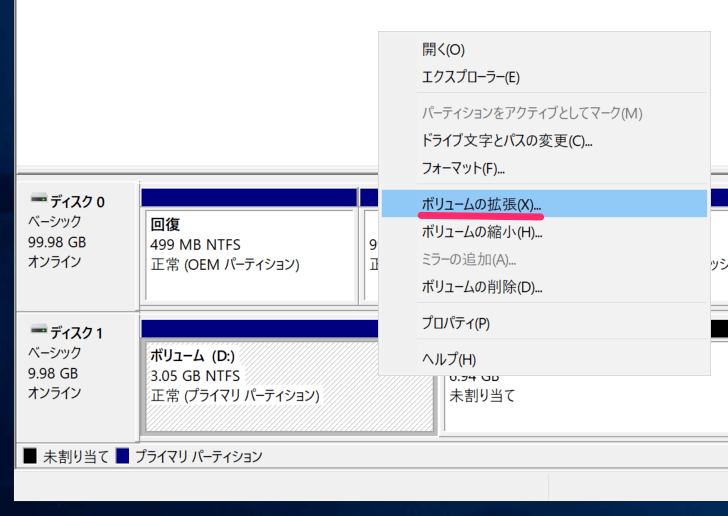Click パーティションをアクティブとしてマーク(M) menu entry
The height and width of the screenshot is (516, 728).
(531, 113)
